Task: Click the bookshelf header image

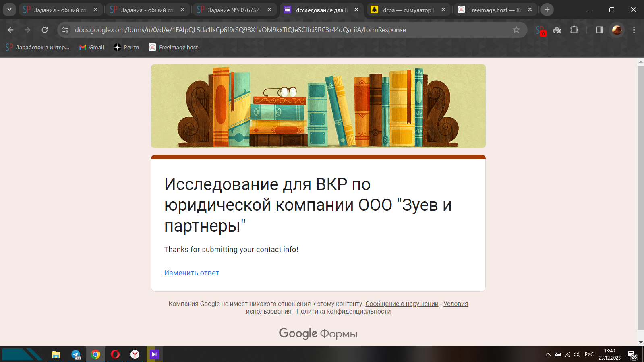Action: coord(318,106)
